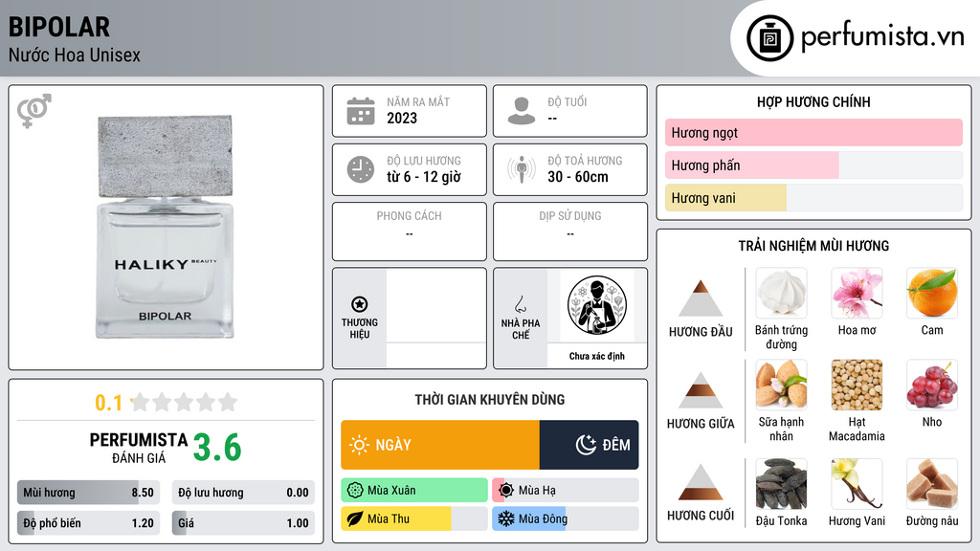Click the clock icon for Độ lưu hương
Screen dimensions: 980x551
361,169
